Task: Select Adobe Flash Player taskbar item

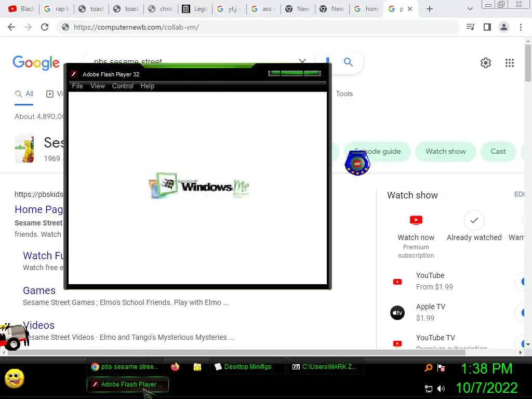Action: tap(128, 384)
